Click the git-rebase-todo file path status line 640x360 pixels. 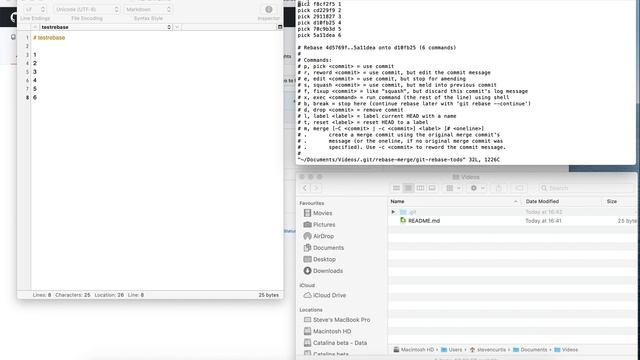point(399,160)
